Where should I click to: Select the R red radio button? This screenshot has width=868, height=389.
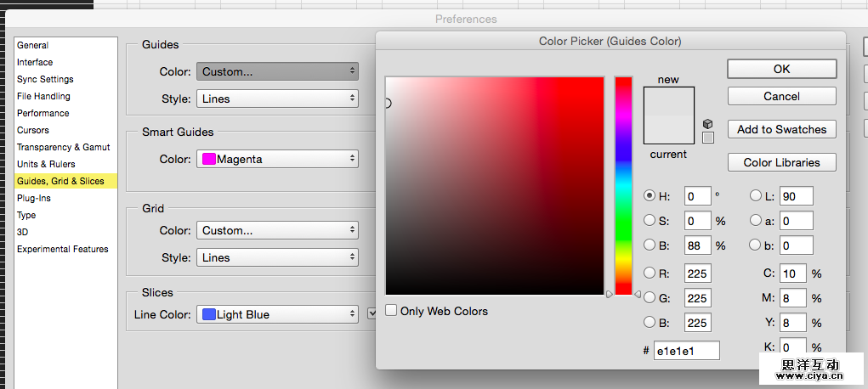pyautogui.click(x=650, y=273)
